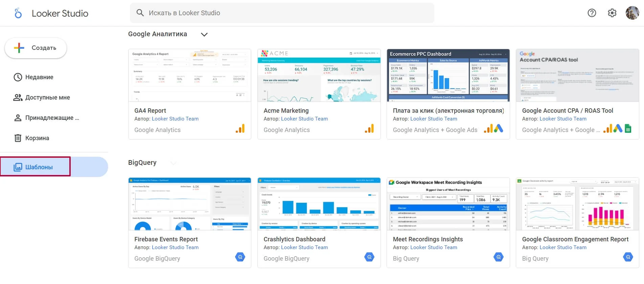Open Looker Studio Team link under Crashlytics Dashboard
Image resolution: width=644 pixels, height=284 pixels.
point(304,247)
